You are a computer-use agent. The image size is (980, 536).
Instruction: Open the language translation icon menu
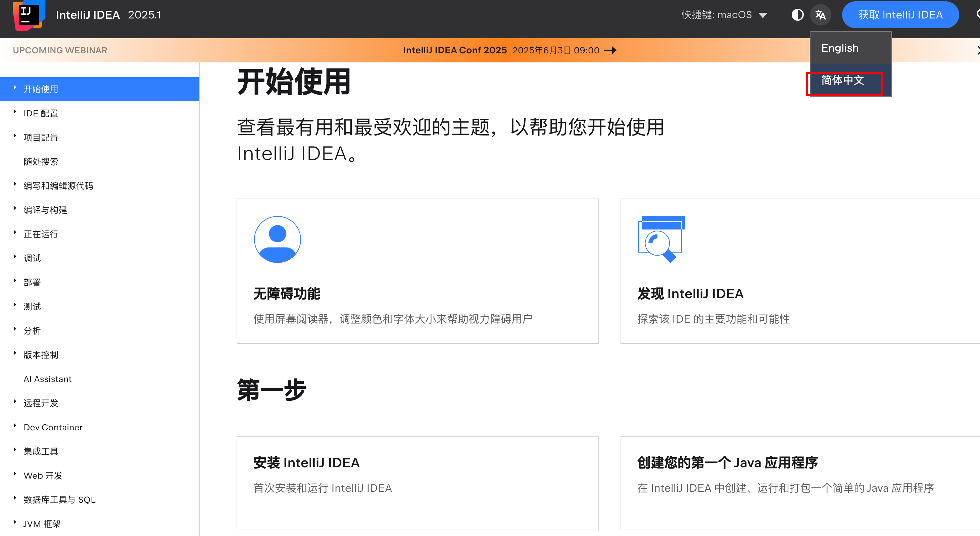(x=820, y=15)
